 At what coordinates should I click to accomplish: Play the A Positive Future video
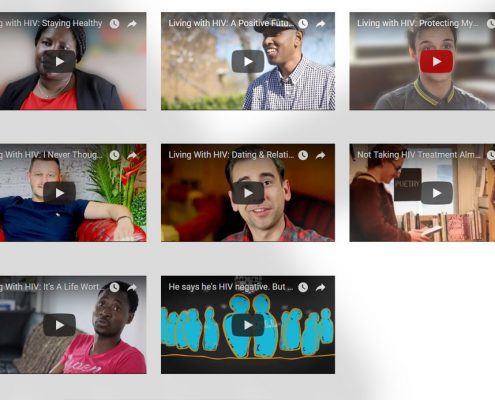pos(248,61)
